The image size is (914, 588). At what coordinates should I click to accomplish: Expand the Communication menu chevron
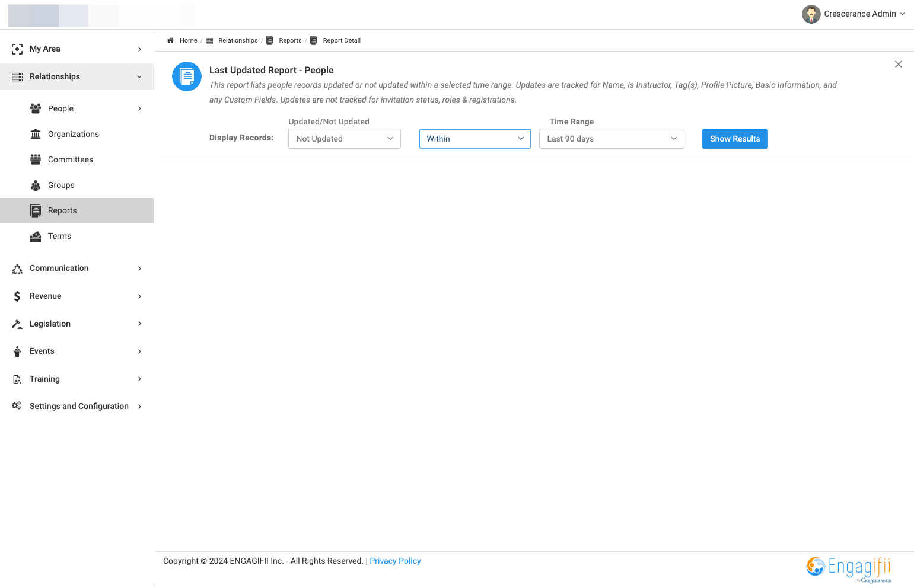coord(140,269)
